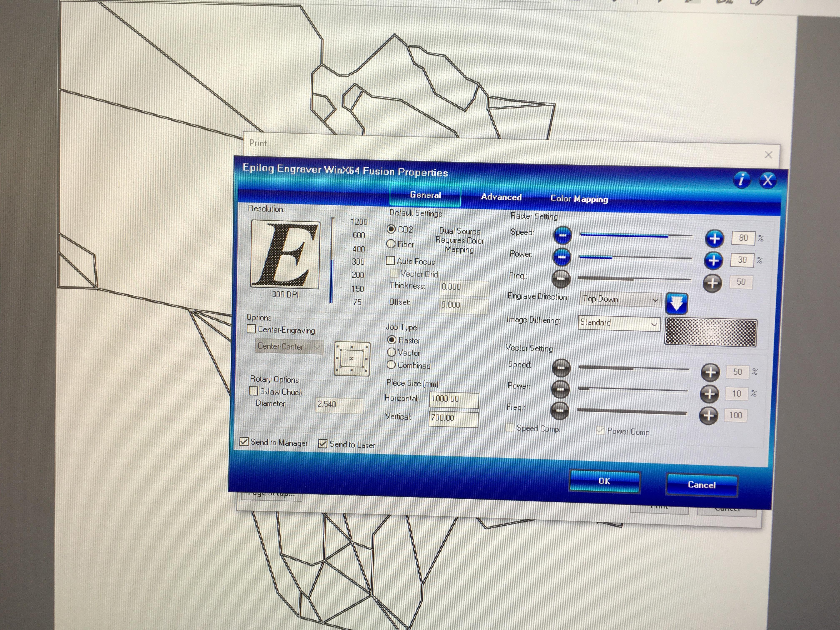
Task: Click the resolution E preview image
Action: pyautogui.click(x=285, y=254)
